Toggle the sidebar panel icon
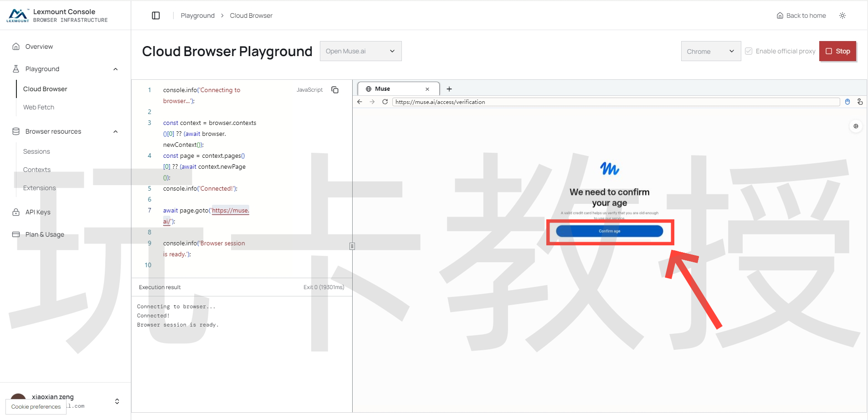The width and height of the screenshot is (868, 420). point(156,16)
